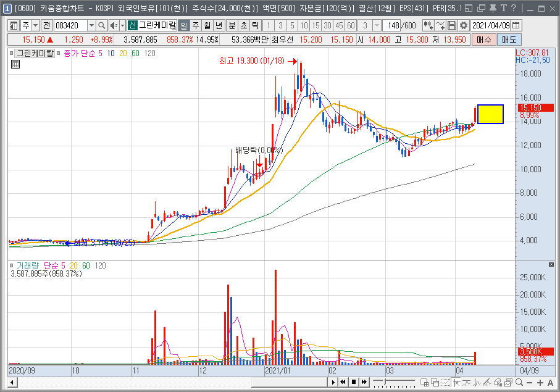
Task: Click the 매수 buy button
Action: tap(484, 40)
